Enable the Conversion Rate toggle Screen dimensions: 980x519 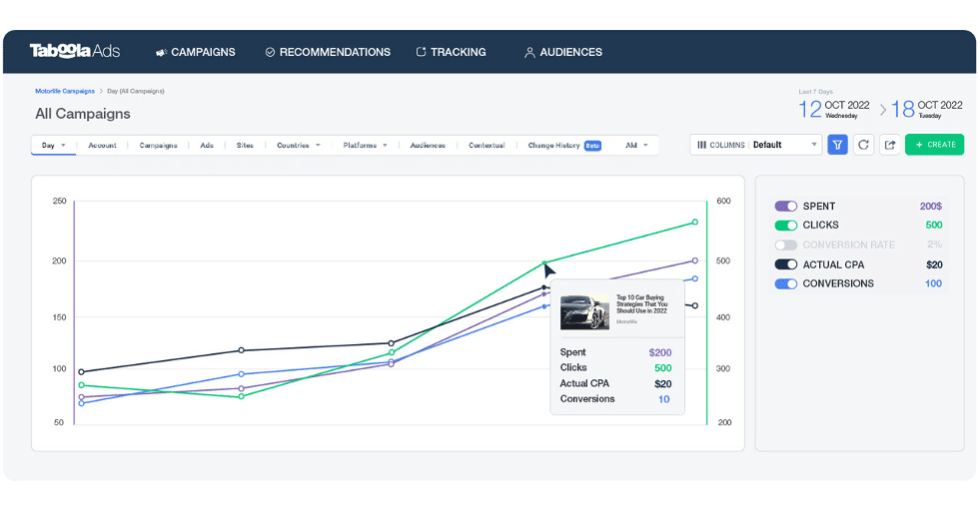(785, 245)
